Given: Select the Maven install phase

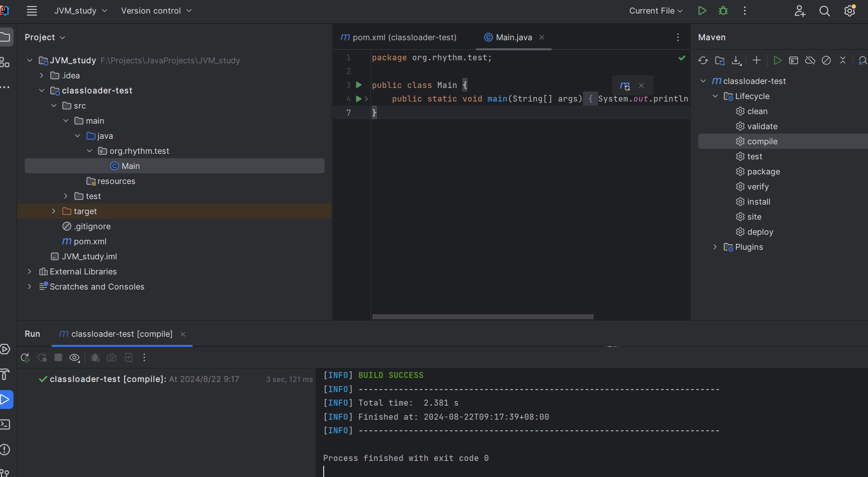Looking at the screenshot, I should pyautogui.click(x=758, y=202).
